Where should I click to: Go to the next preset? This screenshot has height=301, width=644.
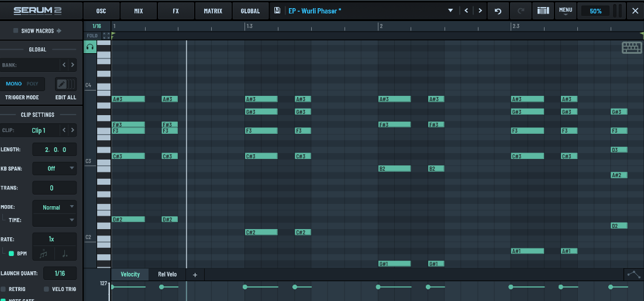pyautogui.click(x=480, y=11)
